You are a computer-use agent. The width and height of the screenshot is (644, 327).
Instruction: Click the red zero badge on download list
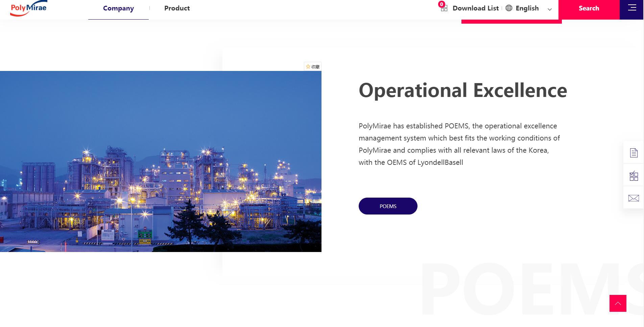click(x=442, y=4)
